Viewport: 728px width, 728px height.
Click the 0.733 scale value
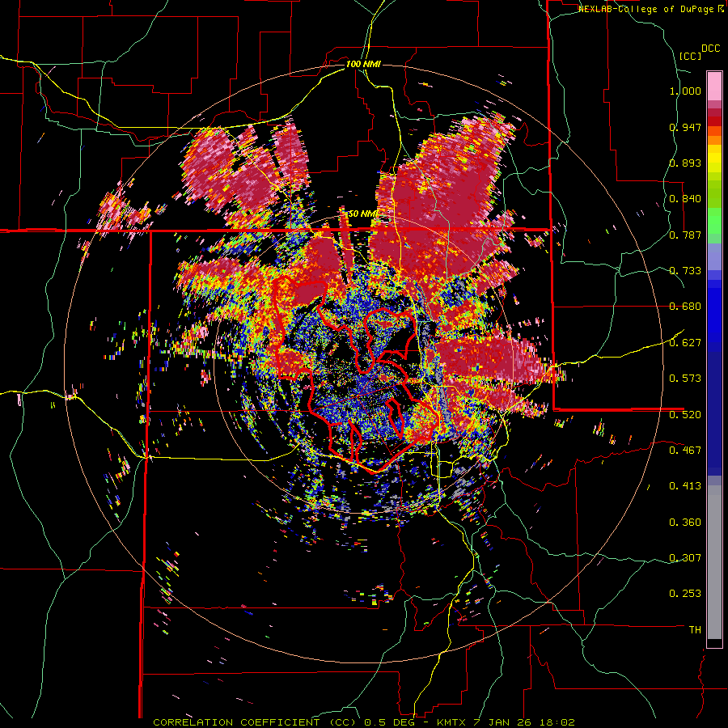[685, 271]
